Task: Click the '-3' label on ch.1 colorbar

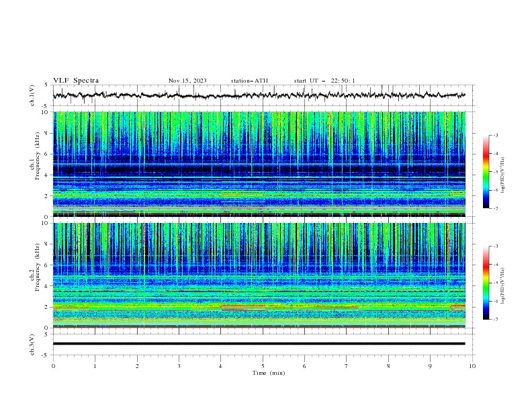Action: (495, 135)
